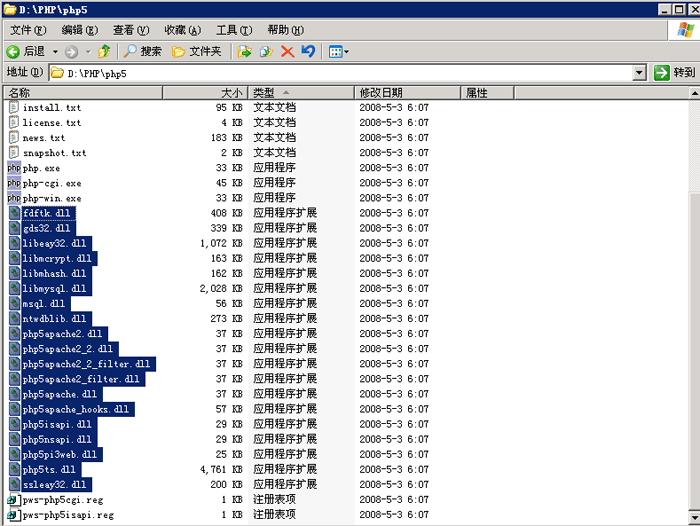The width and height of the screenshot is (700, 526).
Task: Click the red Delete X icon
Action: 287,51
